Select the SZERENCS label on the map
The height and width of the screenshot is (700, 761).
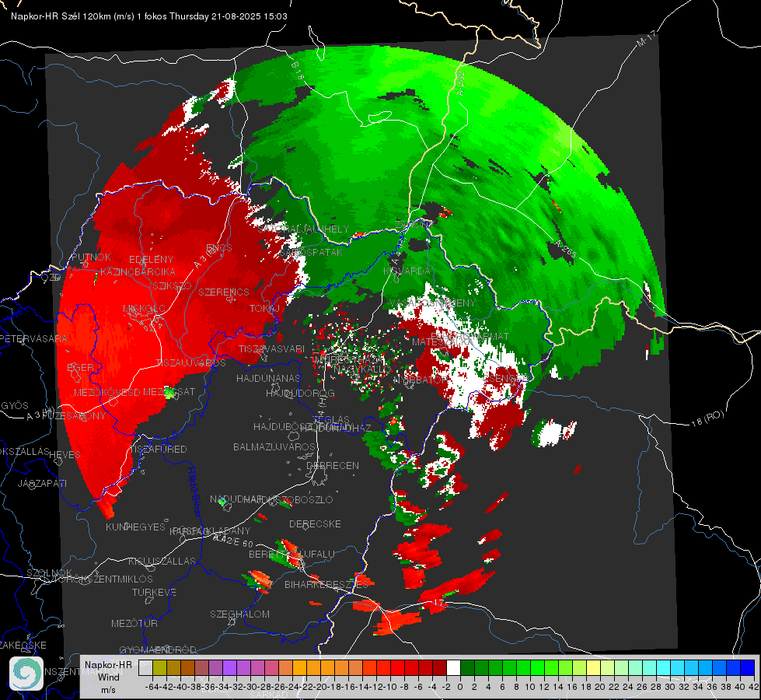coord(224,292)
